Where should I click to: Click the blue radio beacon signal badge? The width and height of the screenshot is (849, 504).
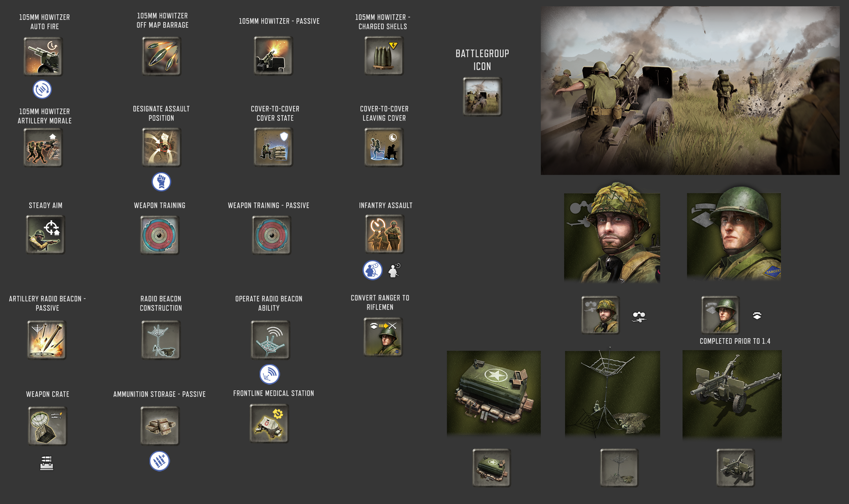coord(269,374)
